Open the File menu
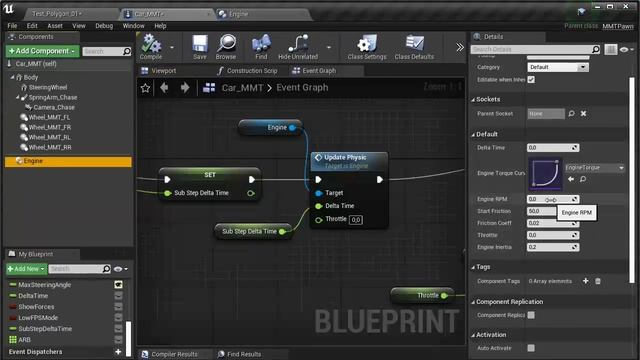 point(12,26)
